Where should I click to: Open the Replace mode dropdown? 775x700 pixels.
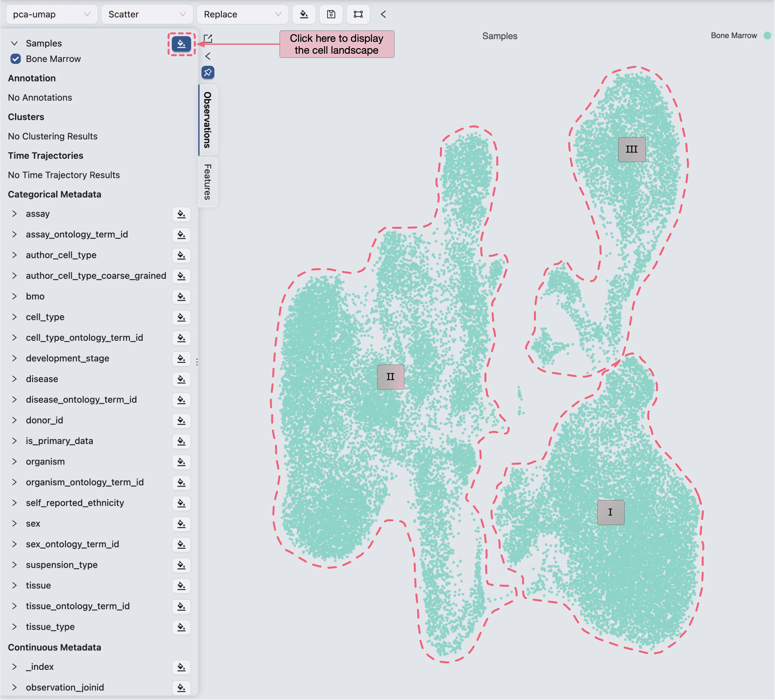click(x=242, y=14)
